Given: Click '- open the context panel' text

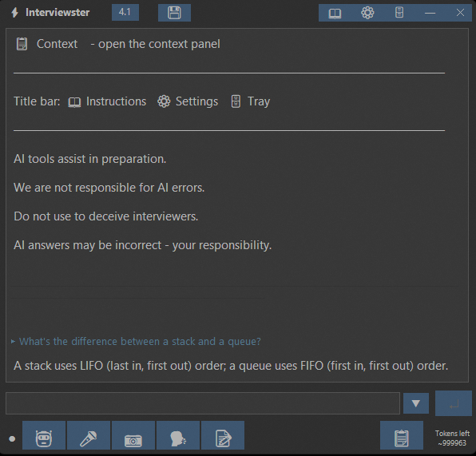Looking at the screenshot, I should click(155, 44).
